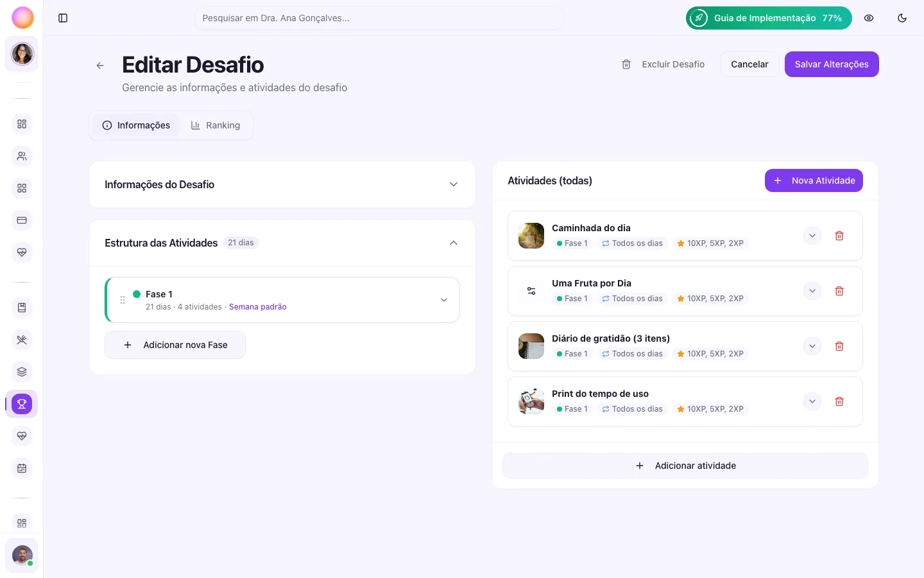Screen dimensions: 924x578
Task: Delete the Caminhada do dia activity
Action: tap(839, 236)
